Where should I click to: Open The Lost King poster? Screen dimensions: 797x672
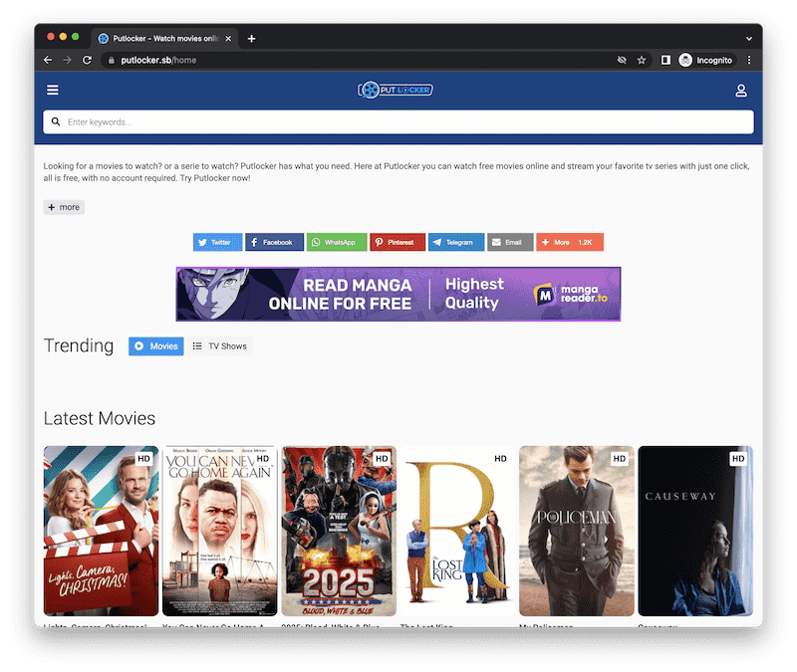coord(458,531)
